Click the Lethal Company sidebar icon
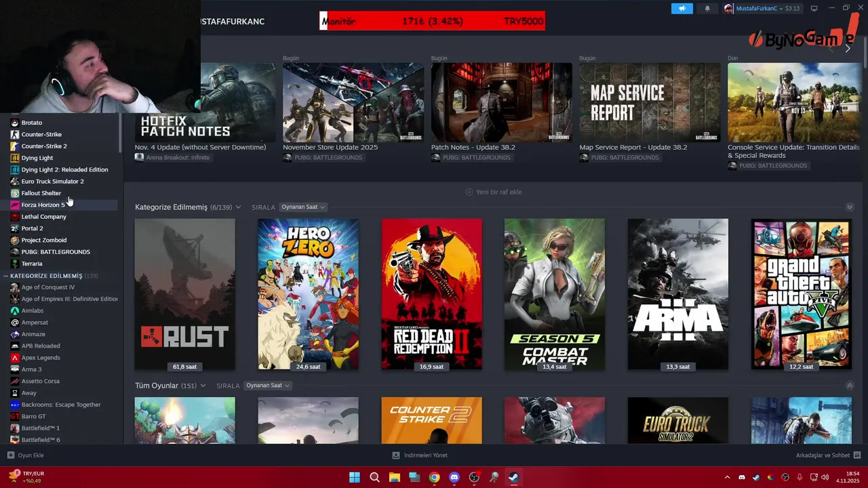The image size is (868, 488). pos(15,216)
